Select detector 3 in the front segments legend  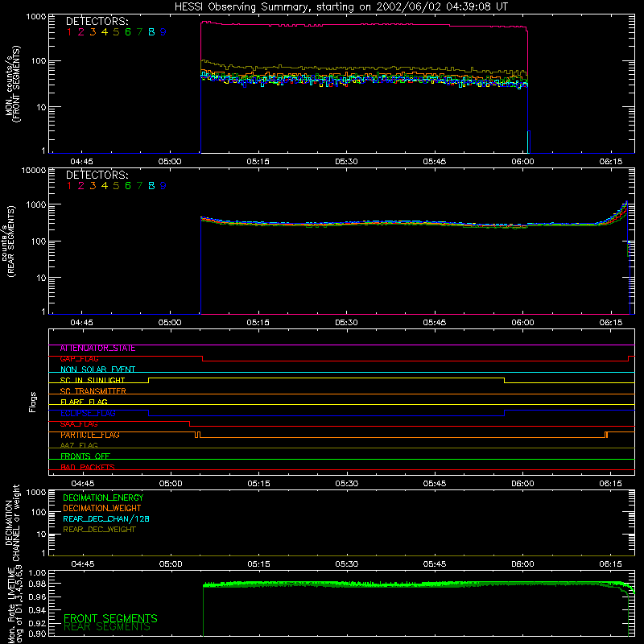click(93, 32)
